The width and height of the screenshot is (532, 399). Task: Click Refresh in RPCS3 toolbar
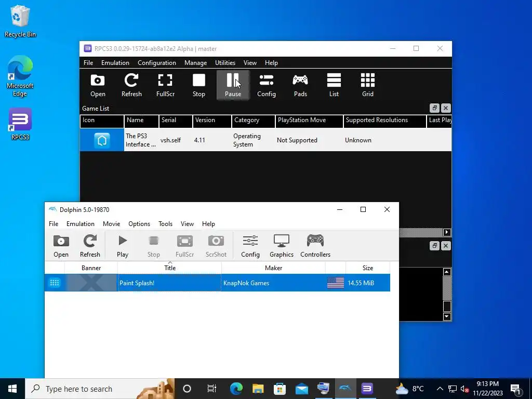click(x=131, y=86)
